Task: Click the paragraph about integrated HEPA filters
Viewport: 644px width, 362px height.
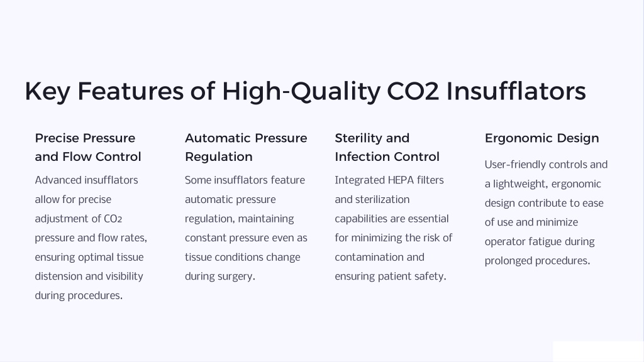Action: click(394, 228)
